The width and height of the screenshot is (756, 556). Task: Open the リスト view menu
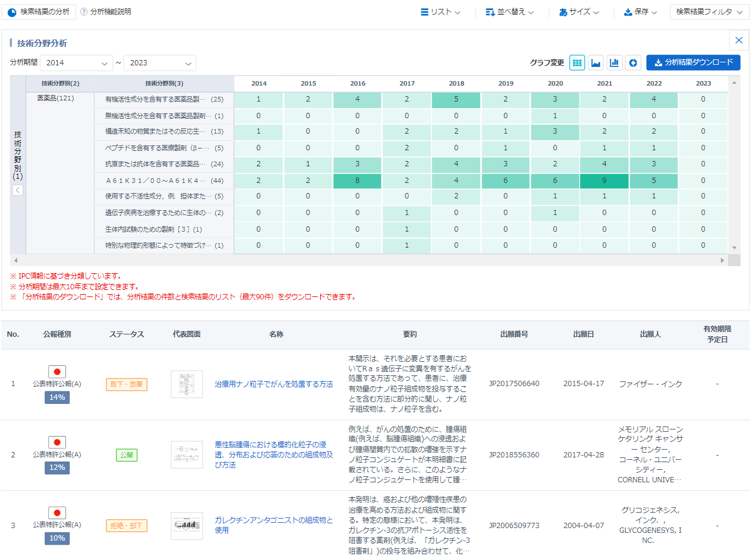tap(440, 12)
